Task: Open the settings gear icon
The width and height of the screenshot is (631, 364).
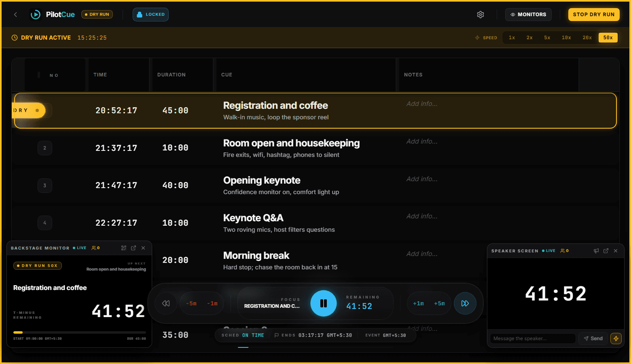Action: tap(481, 15)
